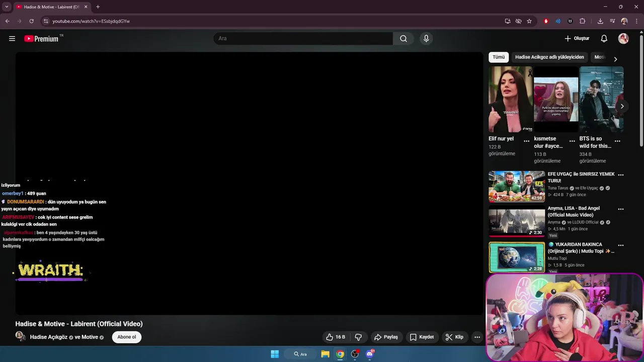Open Anyma, LISA - Bad Angel video
The height and width of the screenshot is (362, 644).
[574, 212]
